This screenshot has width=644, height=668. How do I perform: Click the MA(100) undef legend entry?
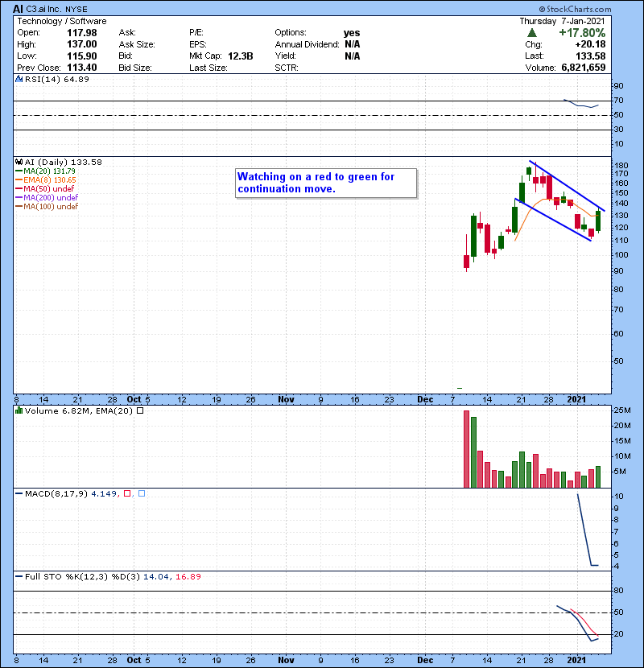pos(51,206)
